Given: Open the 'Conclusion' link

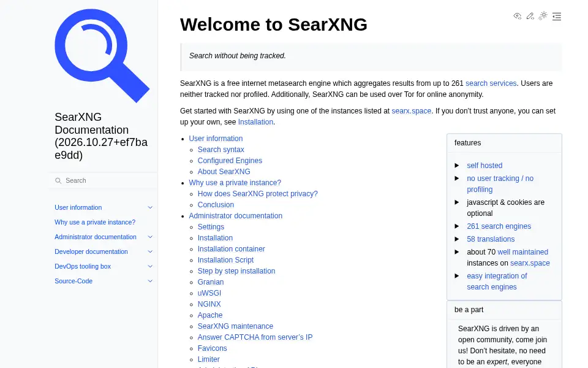Looking at the screenshot, I should [216, 205].
